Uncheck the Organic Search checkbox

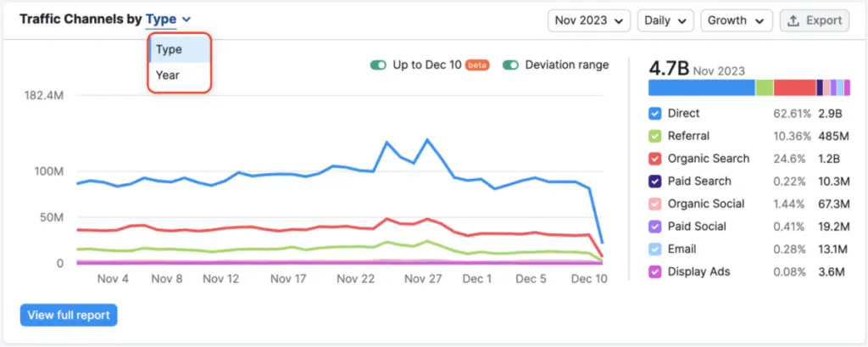pyautogui.click(x=654, y=159)
